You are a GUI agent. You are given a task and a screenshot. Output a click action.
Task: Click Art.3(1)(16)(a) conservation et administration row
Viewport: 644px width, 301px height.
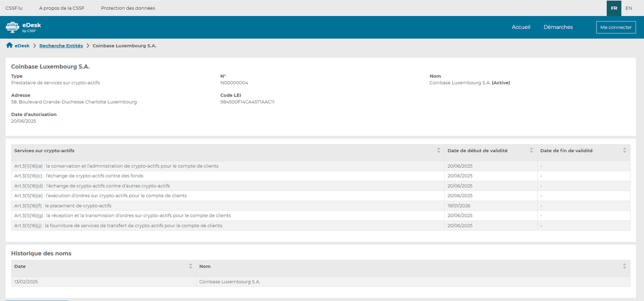(x=321, y=166)
